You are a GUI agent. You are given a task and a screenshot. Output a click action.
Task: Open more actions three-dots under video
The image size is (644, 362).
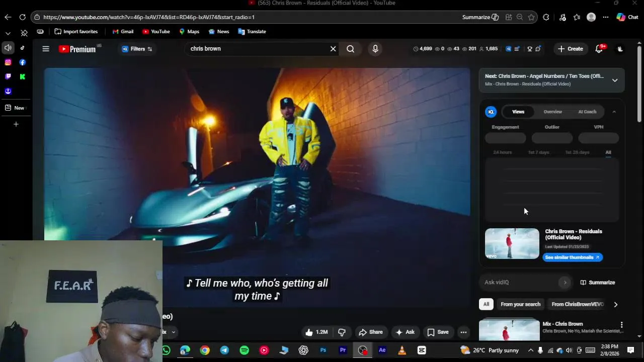[463, 332]
